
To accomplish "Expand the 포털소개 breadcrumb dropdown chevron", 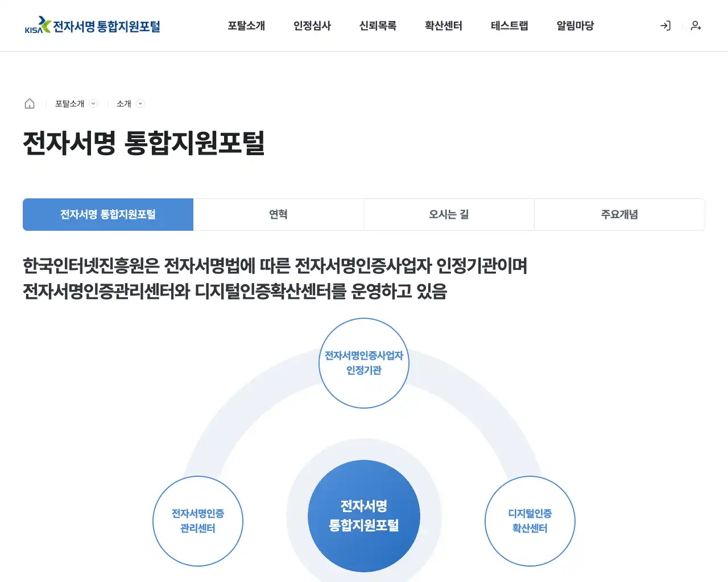I will (94, 103).
